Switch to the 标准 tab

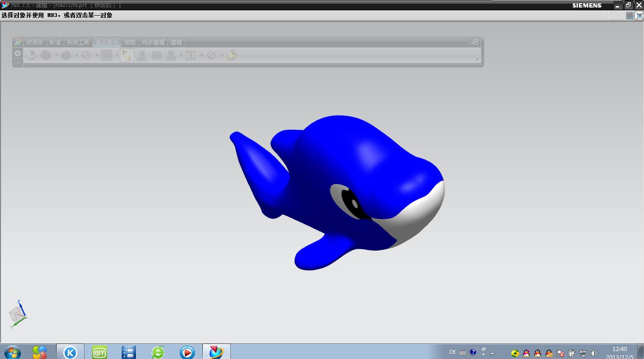55,42
